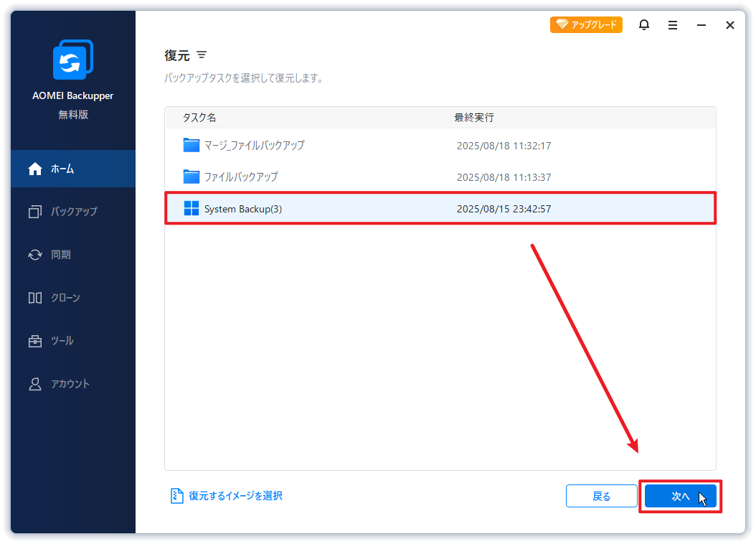
Task: Click the Windows icon of System Backup(3)
Action: (191, 209)
